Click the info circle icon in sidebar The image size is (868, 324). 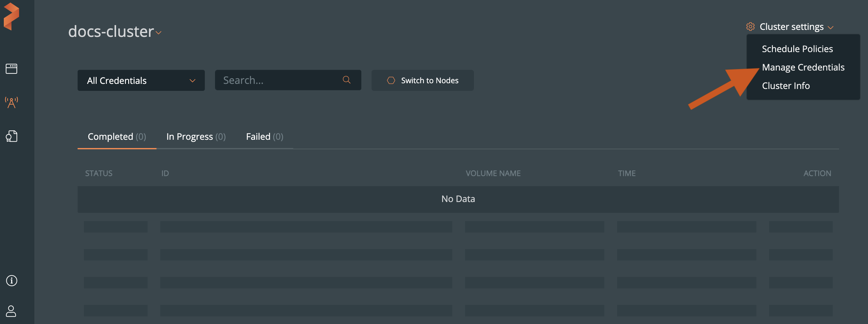pyautogui.click(x=11, y=280)
